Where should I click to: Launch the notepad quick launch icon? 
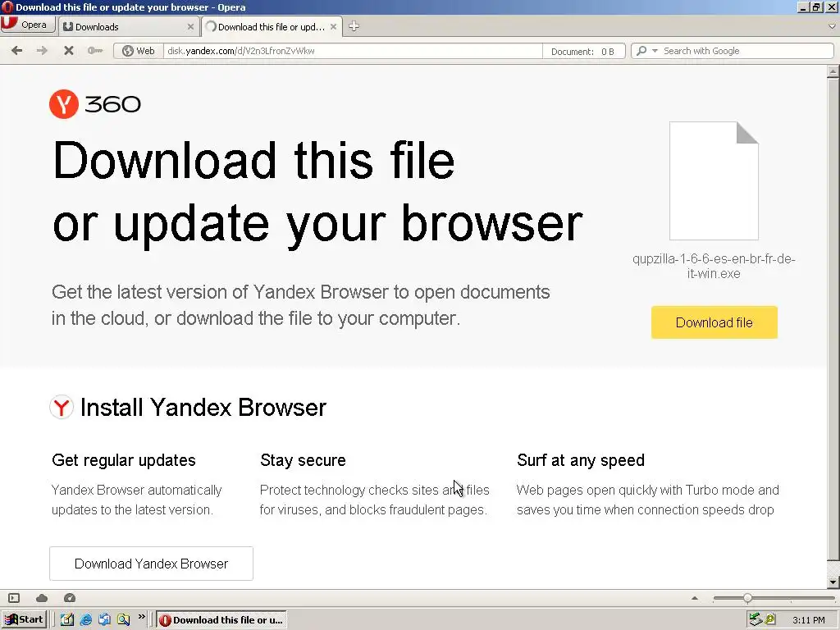click(67, 620)
